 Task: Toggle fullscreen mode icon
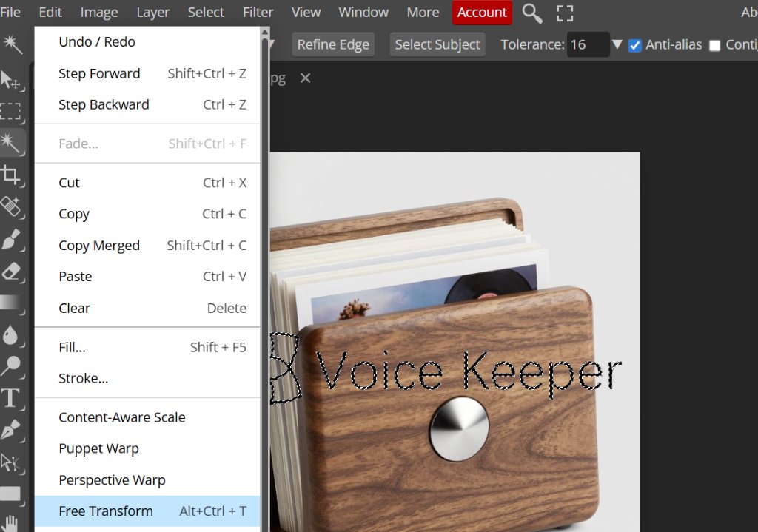564,13
